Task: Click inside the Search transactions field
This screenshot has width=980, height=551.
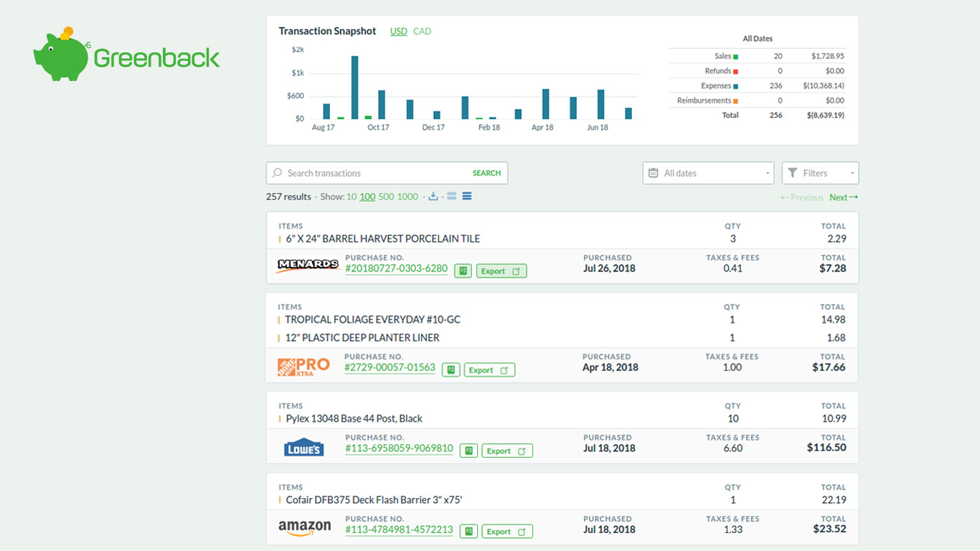Action: [344, 173]
